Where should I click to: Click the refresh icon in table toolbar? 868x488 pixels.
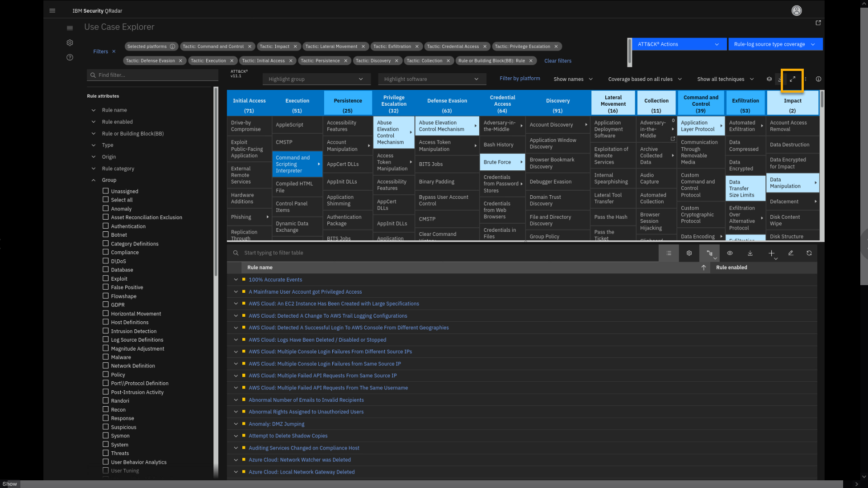(x=809, y=253)
